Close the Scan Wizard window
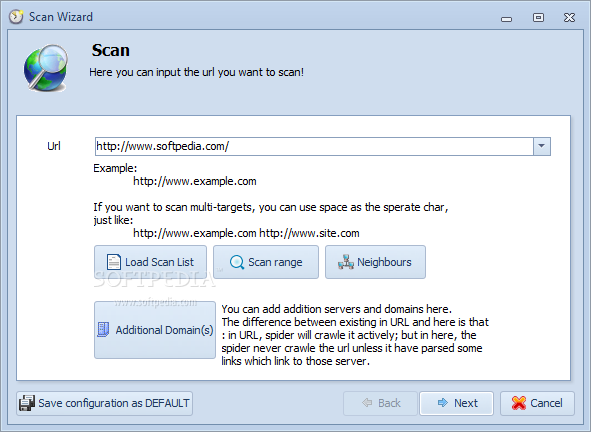This screenshot has width=591, height=432. click(x=569, y=17)
